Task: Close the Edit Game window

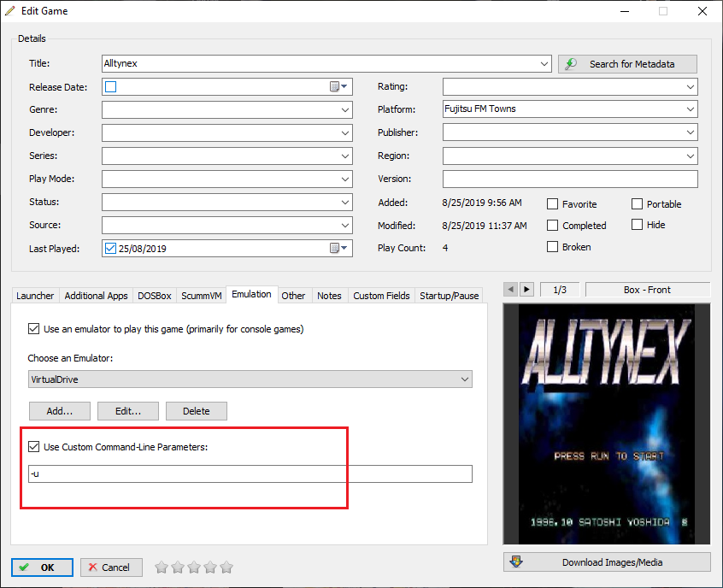Action: pyautogui.click(x=702, y=11)
